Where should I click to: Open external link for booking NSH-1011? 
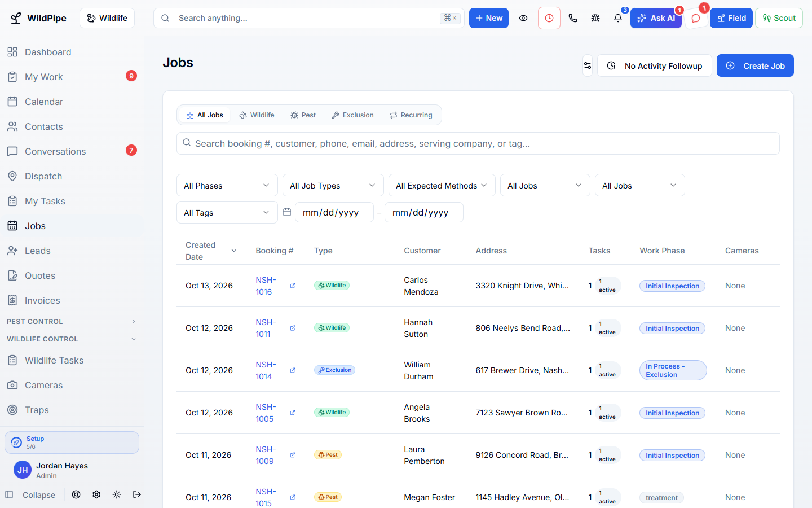click(x=293, y=328)
